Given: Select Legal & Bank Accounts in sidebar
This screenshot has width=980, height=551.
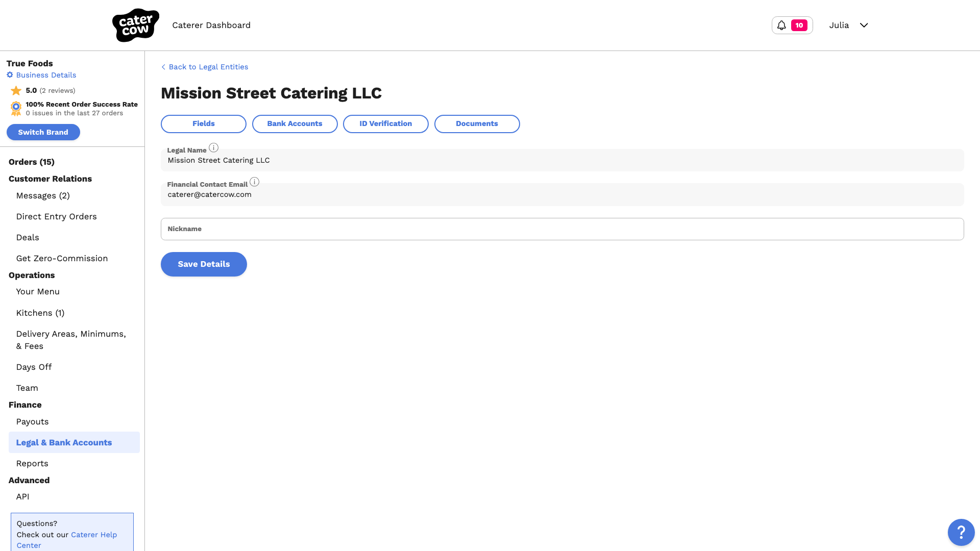Looking at the screenshot, I should coord(74,442).
